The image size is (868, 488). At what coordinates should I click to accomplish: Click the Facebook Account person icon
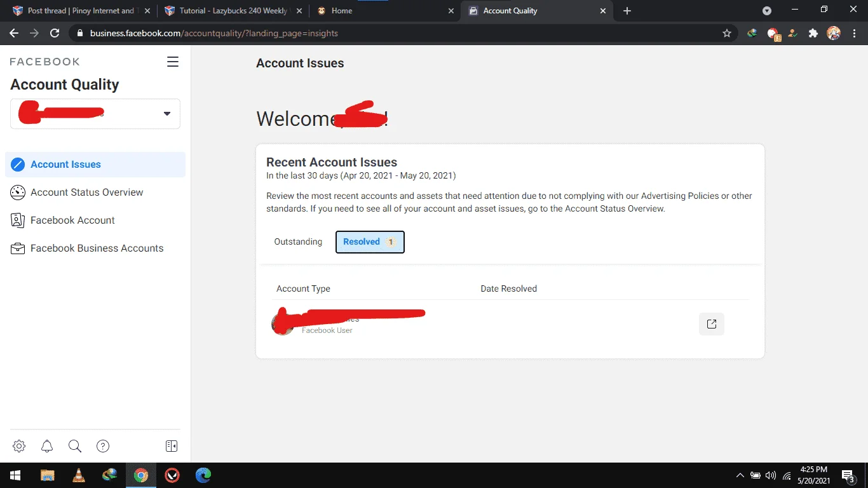tap(18, 220)
